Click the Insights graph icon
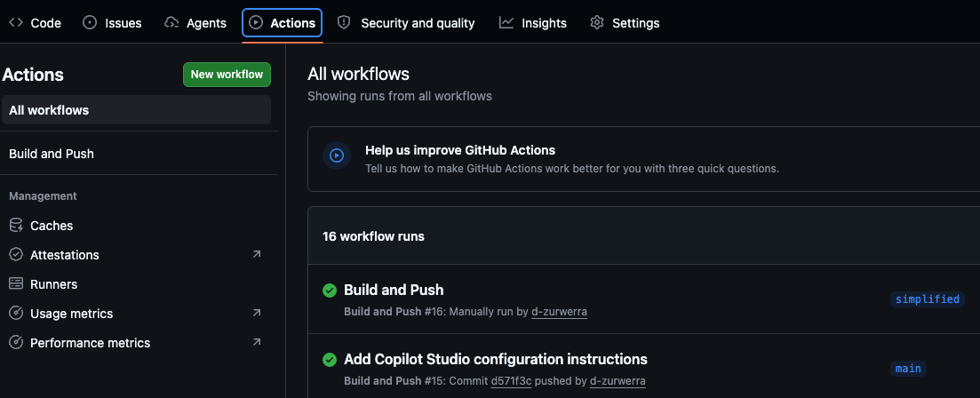The width and height of the screenshot is (980, 398). (x=506, y=23)
